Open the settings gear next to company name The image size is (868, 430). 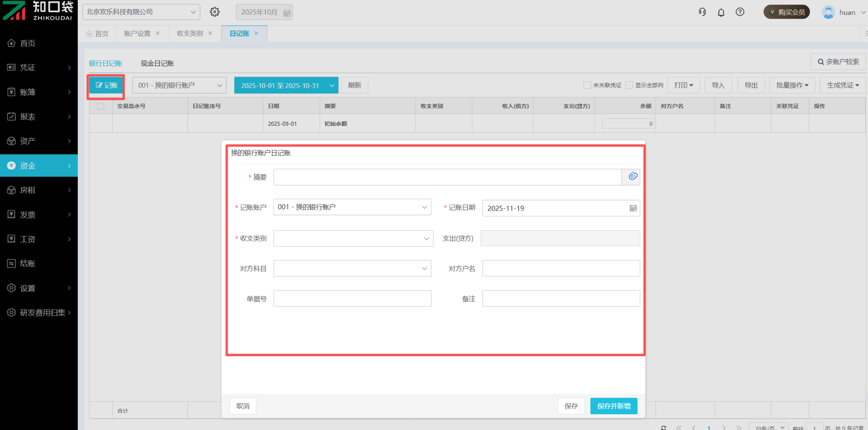tap(215, 12)
